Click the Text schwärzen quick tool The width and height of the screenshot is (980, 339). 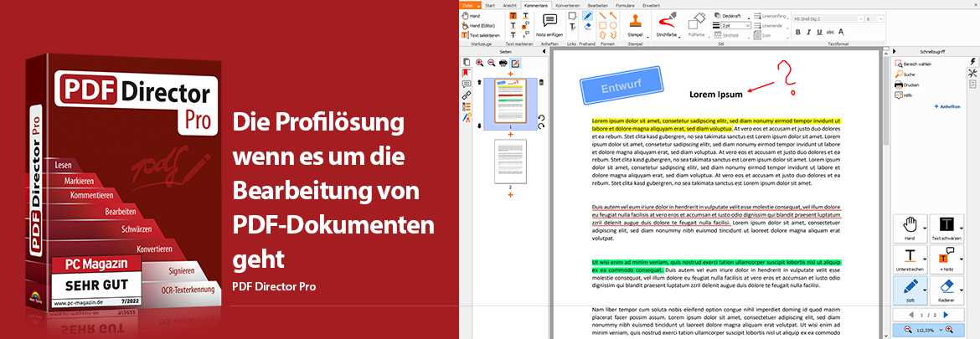(947, 228)
